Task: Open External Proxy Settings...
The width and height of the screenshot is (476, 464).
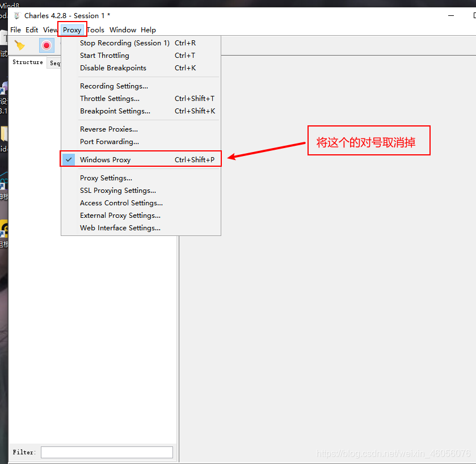Action: tap(141, 216)
